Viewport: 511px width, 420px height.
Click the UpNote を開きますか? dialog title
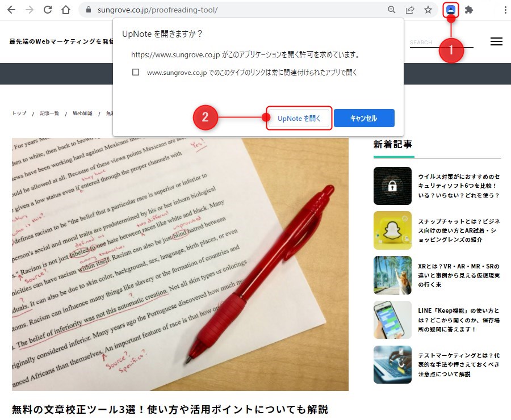click(x=162, y=34)
